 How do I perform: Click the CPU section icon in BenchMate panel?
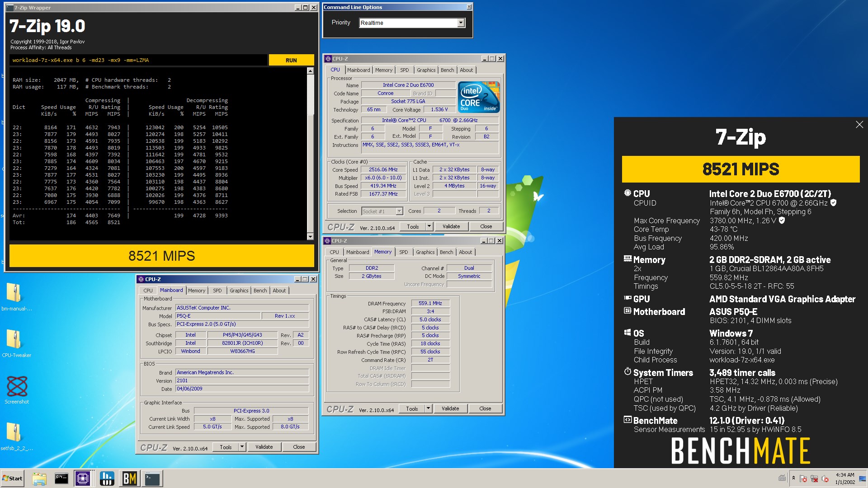coord(627,193)
